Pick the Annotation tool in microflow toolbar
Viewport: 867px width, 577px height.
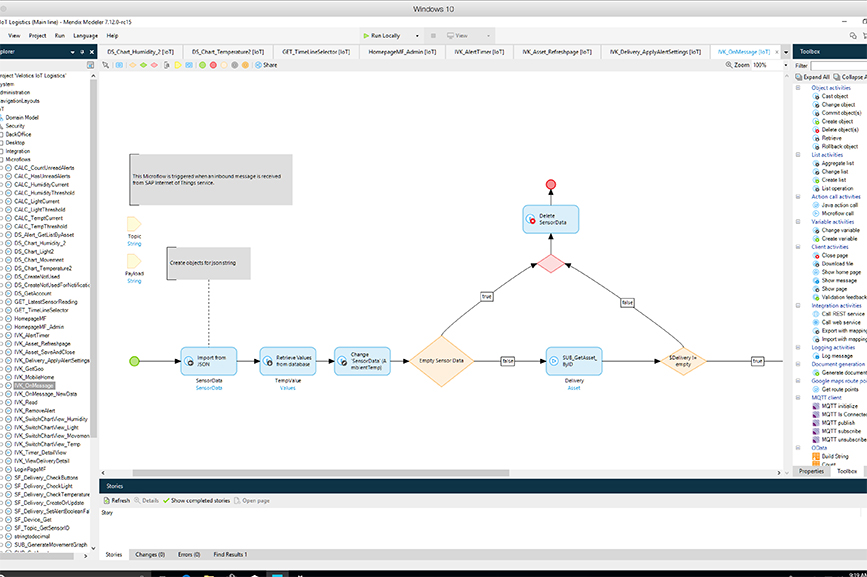167,65
